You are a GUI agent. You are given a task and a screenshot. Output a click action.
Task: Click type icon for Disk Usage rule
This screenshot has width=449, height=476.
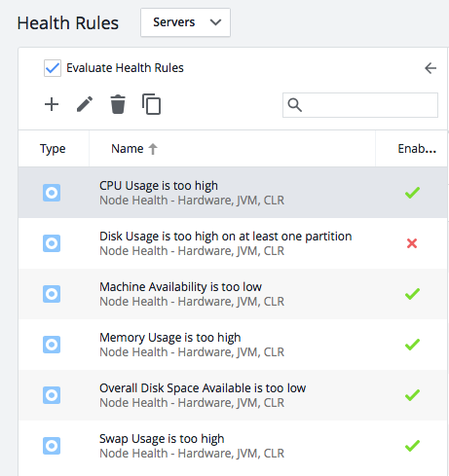click(x=52, y=243)
